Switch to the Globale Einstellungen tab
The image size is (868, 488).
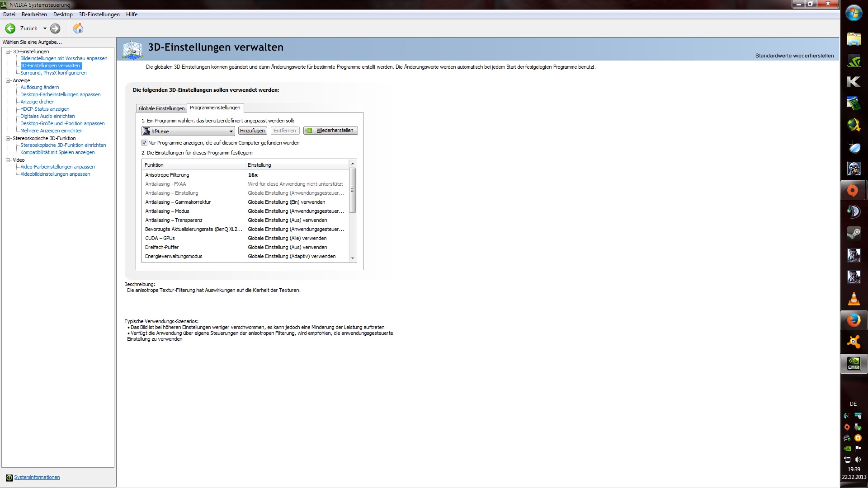[161, 108]
